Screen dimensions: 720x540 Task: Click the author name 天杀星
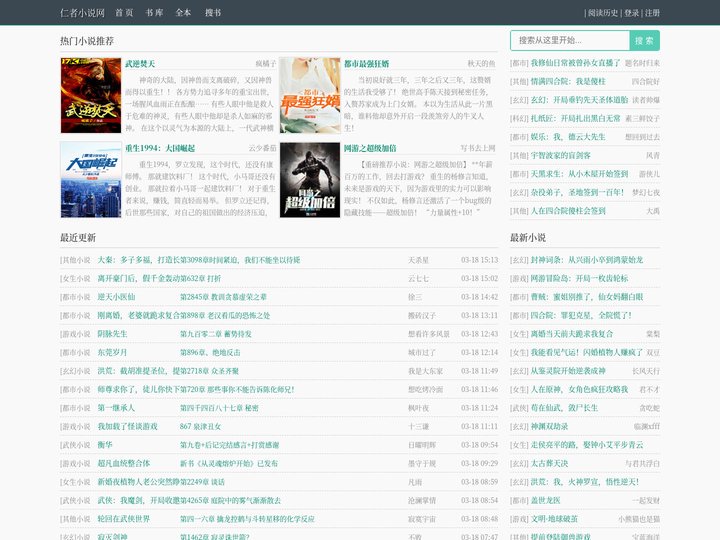pyautogui.click(x=418, y=260)
